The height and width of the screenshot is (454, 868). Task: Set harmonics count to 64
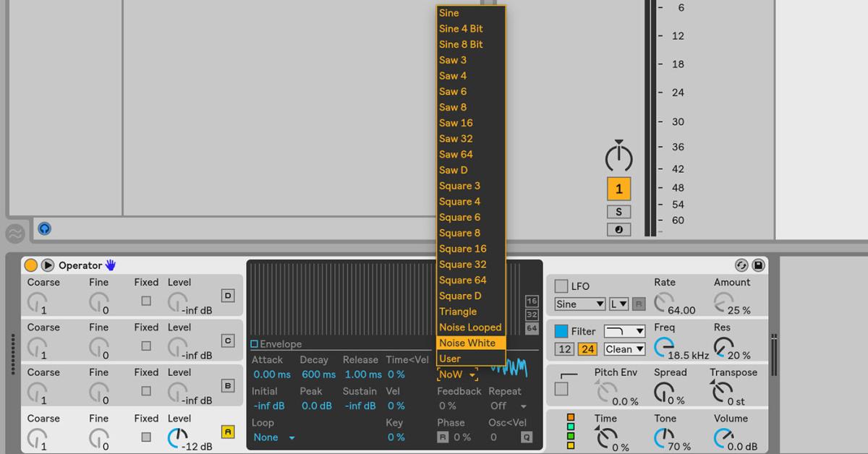click(532, 328)
